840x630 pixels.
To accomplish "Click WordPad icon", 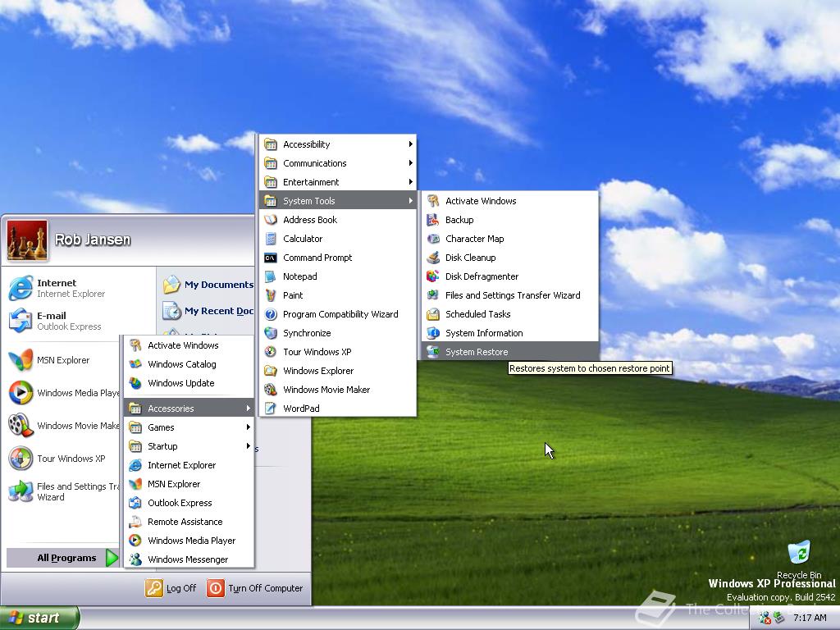I will 271,409.
